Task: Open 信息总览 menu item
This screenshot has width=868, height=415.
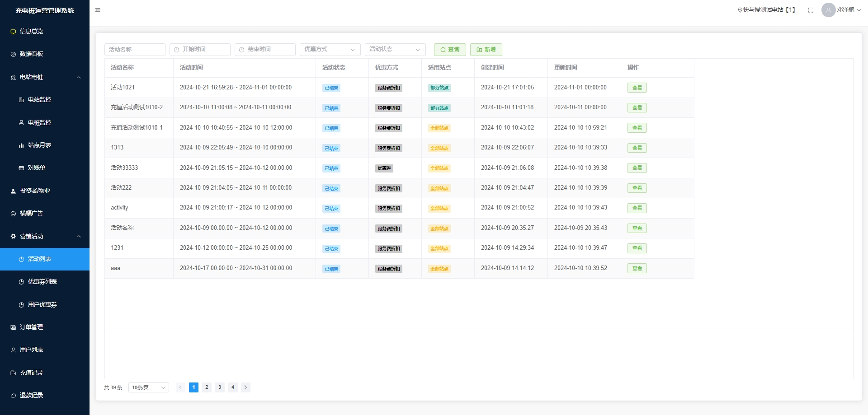Action: tap(45, 31)
